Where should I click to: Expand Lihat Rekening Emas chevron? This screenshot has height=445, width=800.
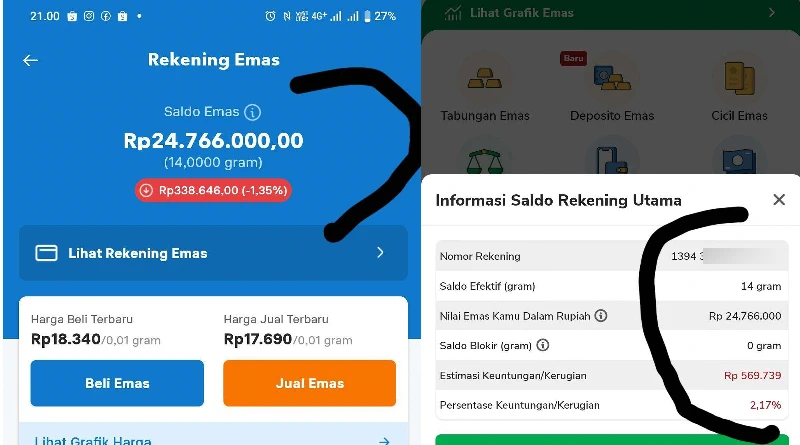pyautogui.click(x=380, y=253)
